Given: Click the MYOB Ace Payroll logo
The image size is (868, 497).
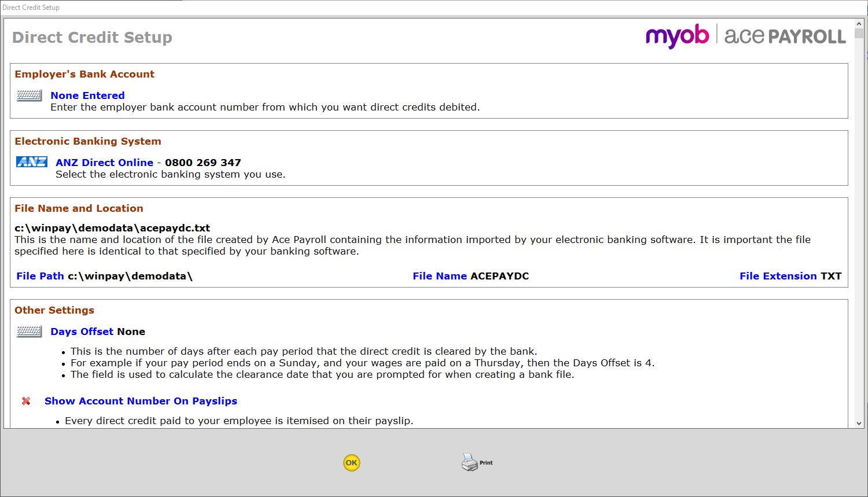Looking at the screenshot, I should point(745,36).
